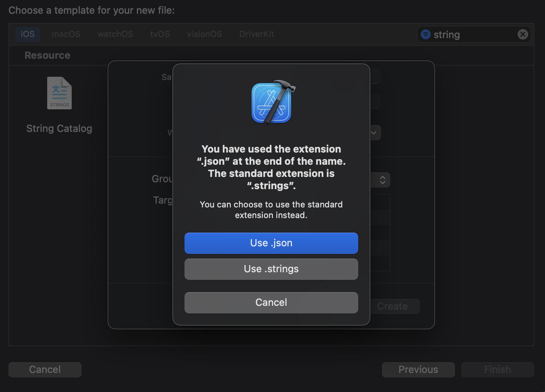
Task: Choose the Use .strings button
Action: pos(271,269)
